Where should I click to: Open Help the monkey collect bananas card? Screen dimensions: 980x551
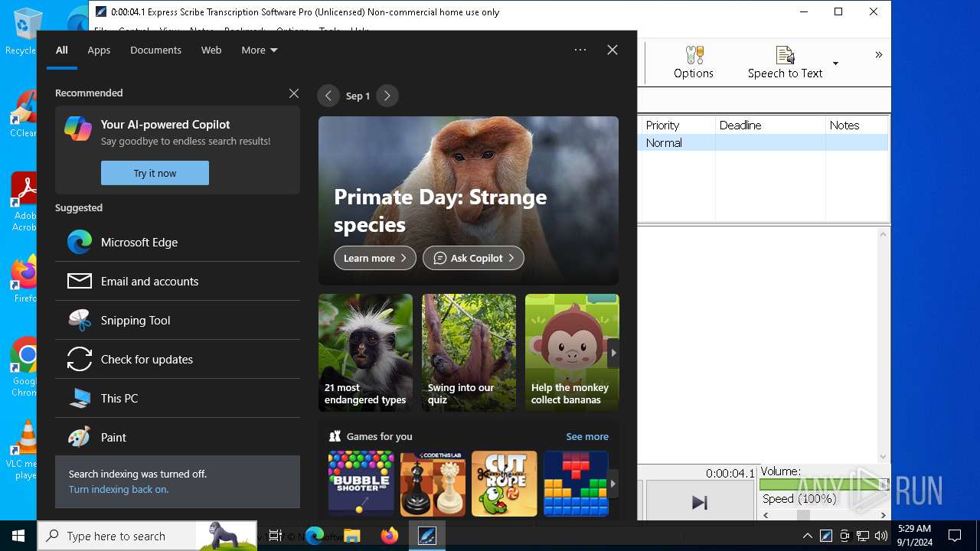[572, 353]
